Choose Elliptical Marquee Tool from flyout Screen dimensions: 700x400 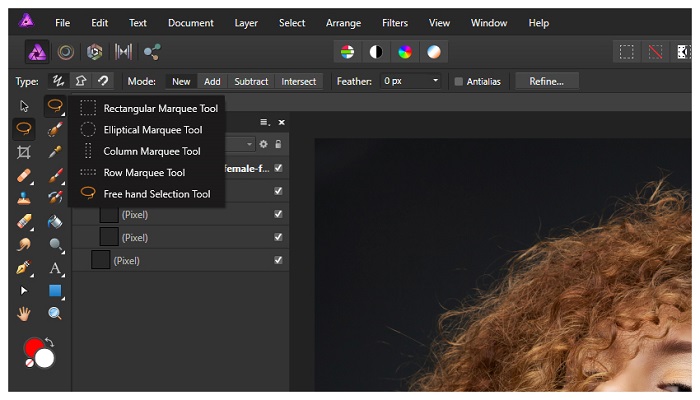click(x=147, y=129)
